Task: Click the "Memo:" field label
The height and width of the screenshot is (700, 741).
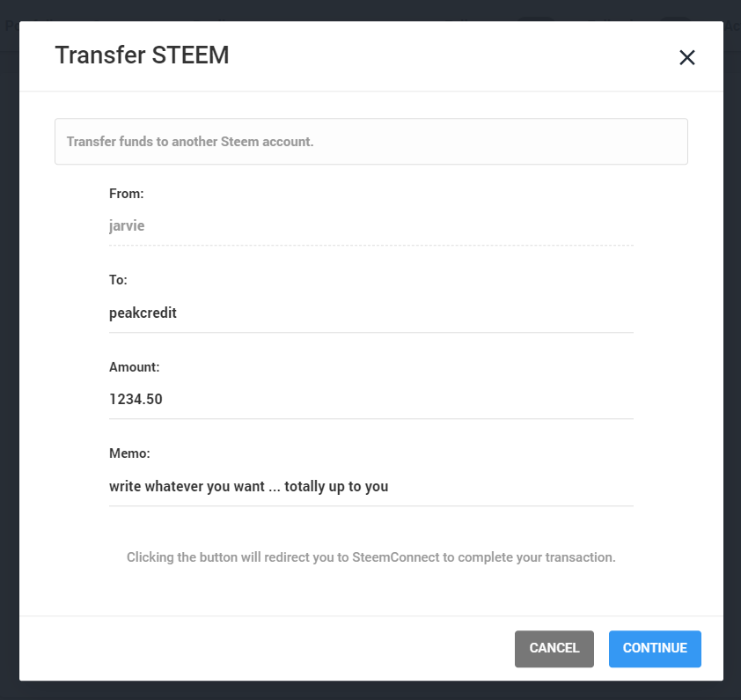Action: (129, 453)
